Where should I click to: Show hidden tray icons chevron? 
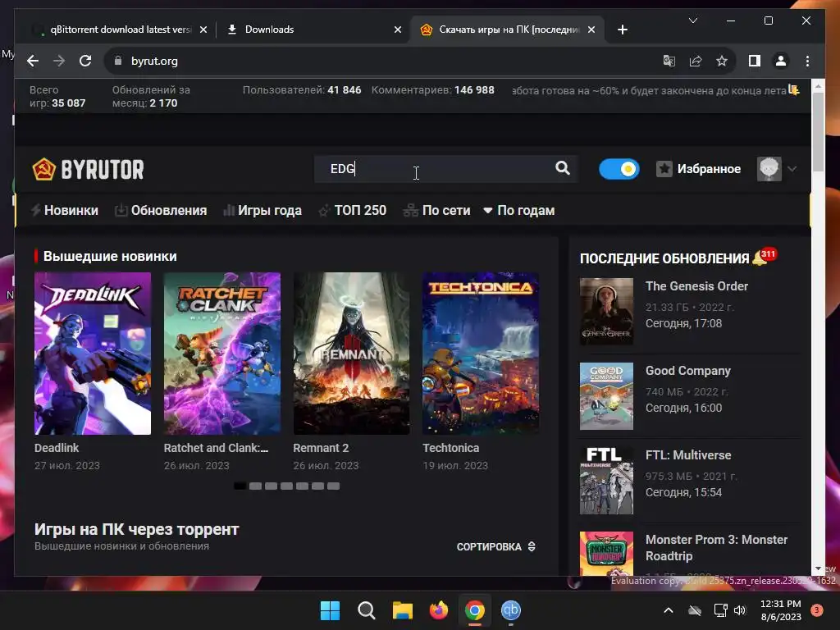[x=668, y=610]
